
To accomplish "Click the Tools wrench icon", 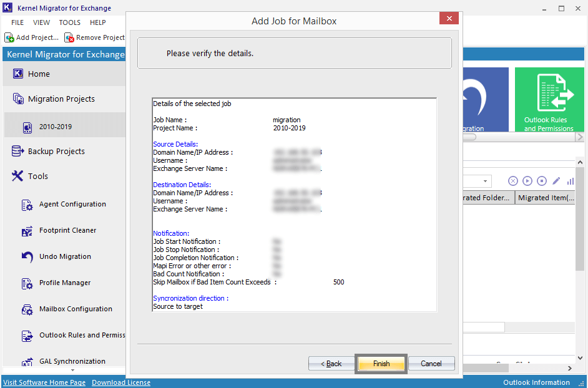I will click(x=17, y=176).
